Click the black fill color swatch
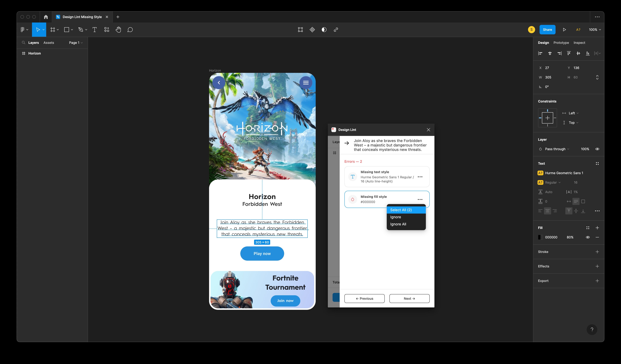Viewport: 621px width, 364px height. (x=540, y=237)
